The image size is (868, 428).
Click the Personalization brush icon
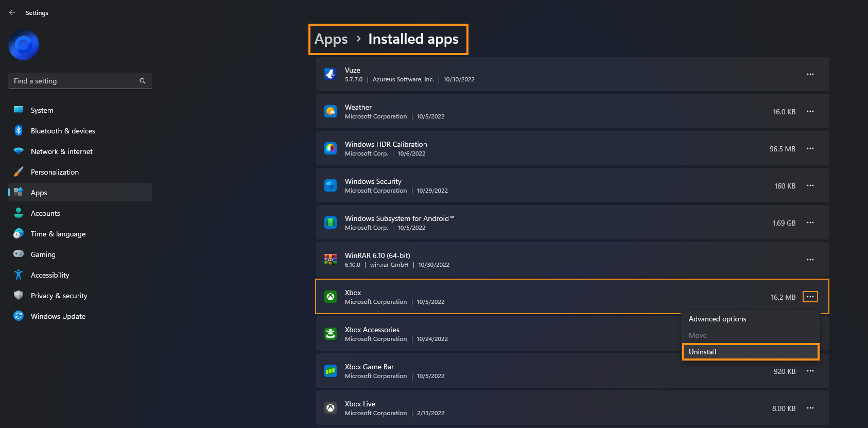(19, 172)
